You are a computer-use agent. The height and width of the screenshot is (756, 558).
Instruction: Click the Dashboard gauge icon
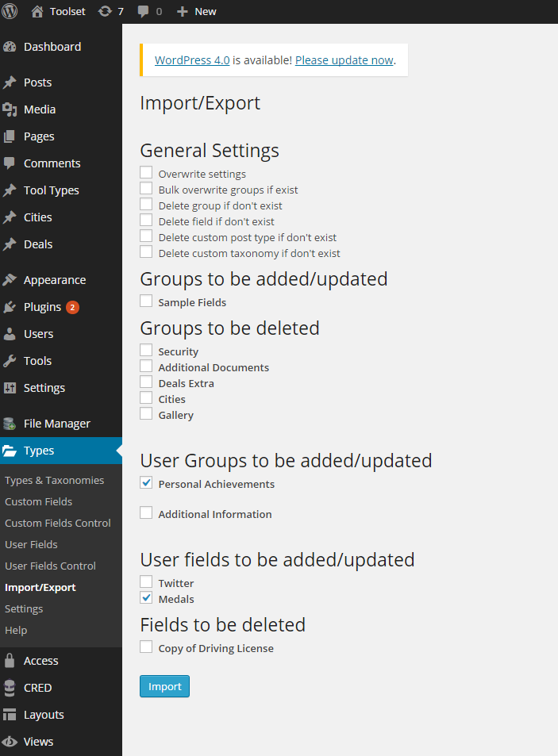(10, 47)
